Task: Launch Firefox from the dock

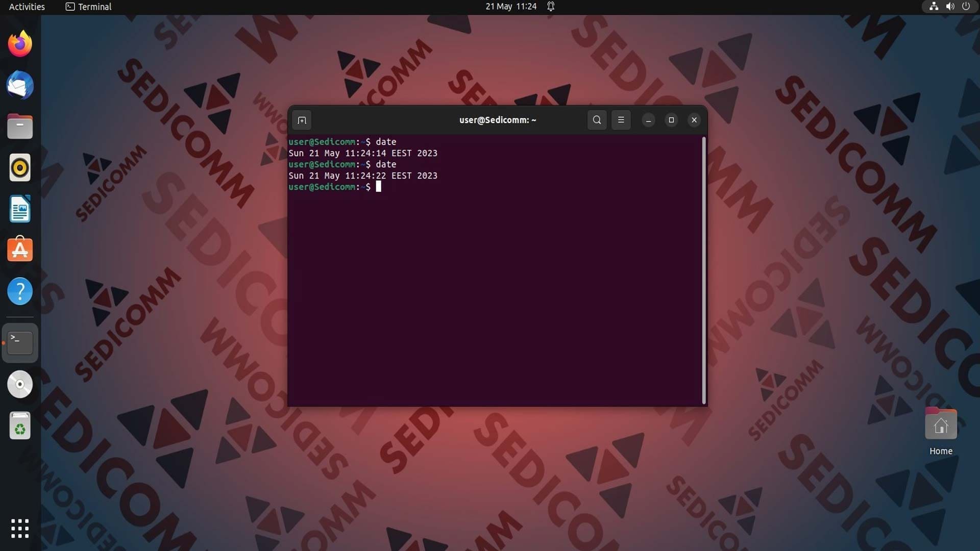Action: pos(20,44)
